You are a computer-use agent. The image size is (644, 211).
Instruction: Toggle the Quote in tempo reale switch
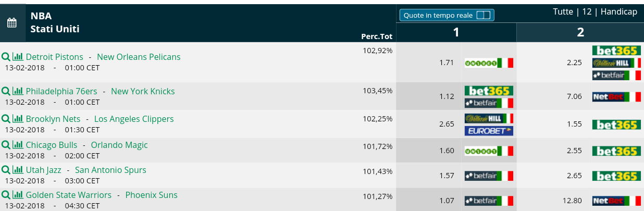(484, 16)
